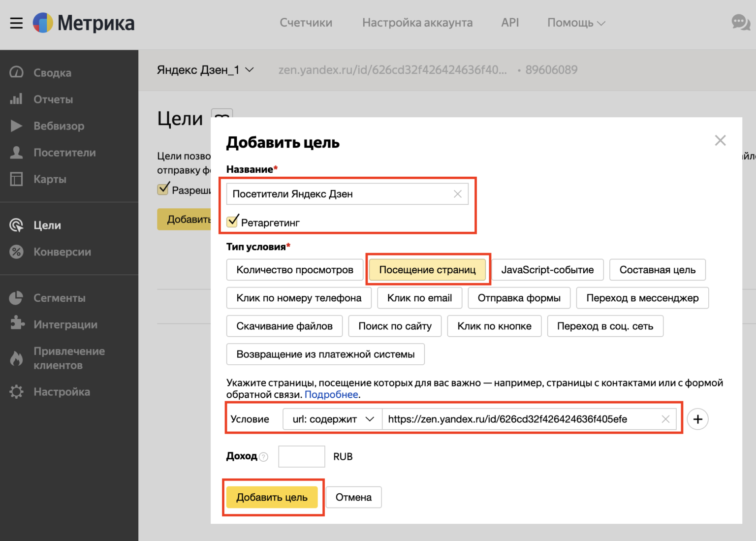
Task: Open the chat support icon
Action: [741, 23]
